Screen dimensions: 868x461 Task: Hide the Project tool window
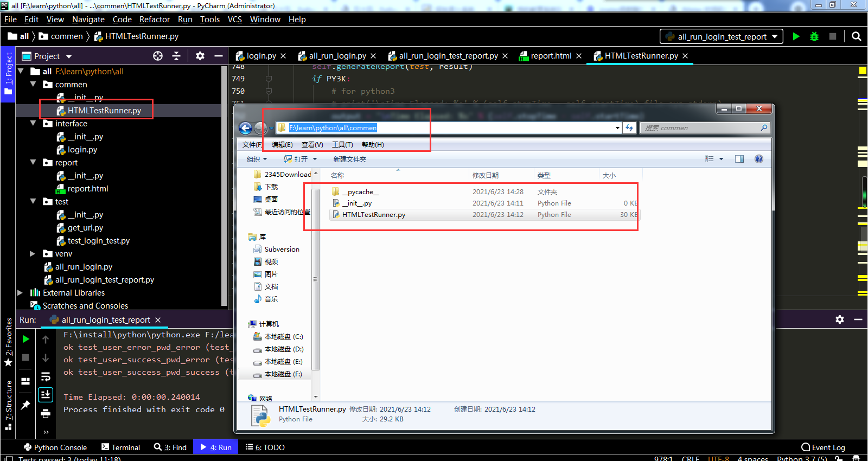coord(219,56)
